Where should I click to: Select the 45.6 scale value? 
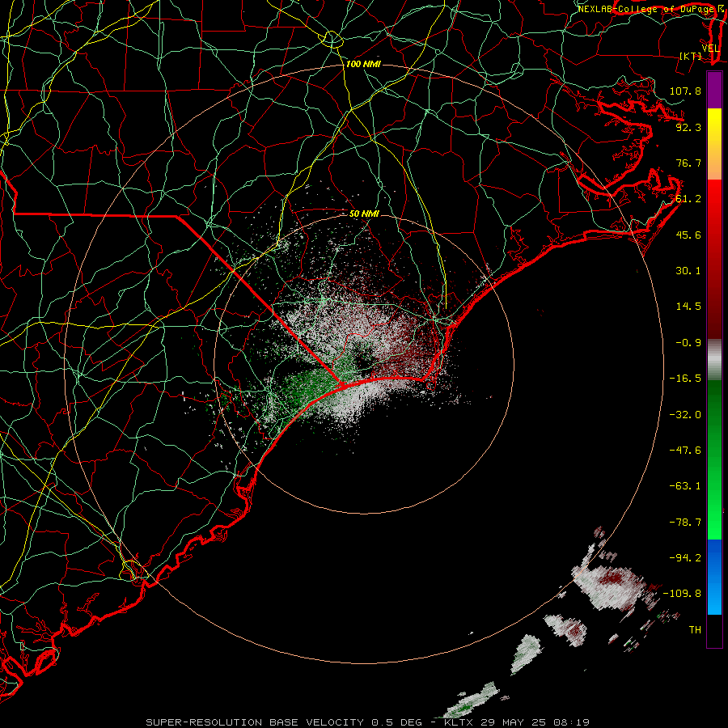688,235
